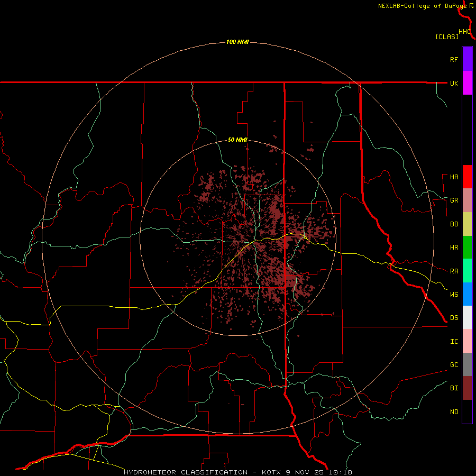Click the BD legend label
This screenshot has height=476, width=476.
pos(454,224)
